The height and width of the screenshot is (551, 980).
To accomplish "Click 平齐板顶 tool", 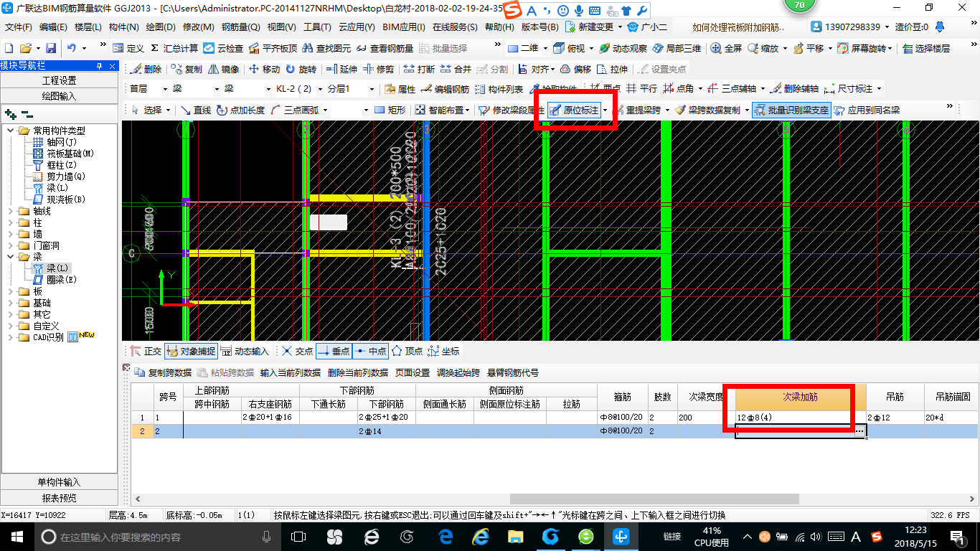I will pyautogui.click(x=273, y=48).
